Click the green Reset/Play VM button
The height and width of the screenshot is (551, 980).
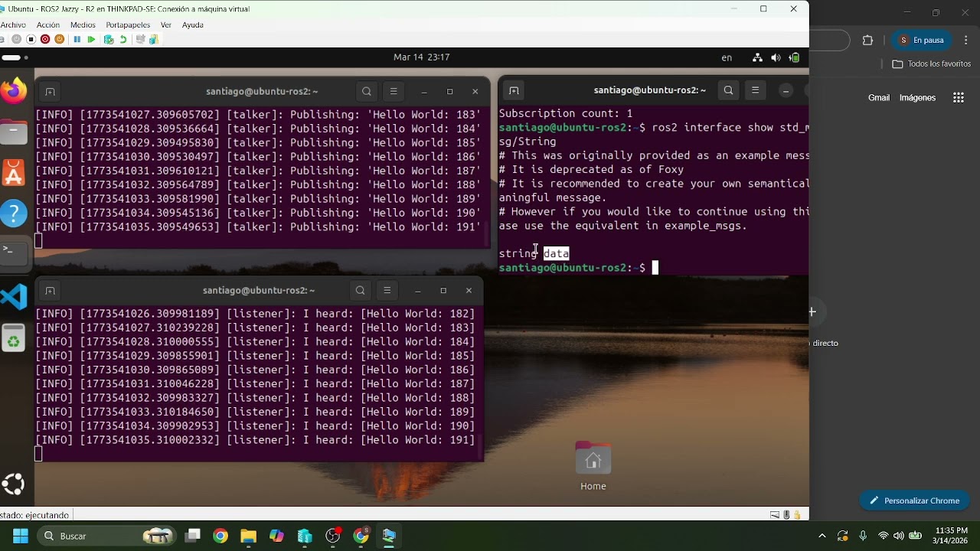pos(91,39)
